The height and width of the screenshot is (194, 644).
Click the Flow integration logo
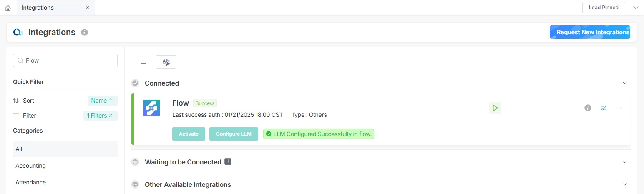tap(151, 108)
